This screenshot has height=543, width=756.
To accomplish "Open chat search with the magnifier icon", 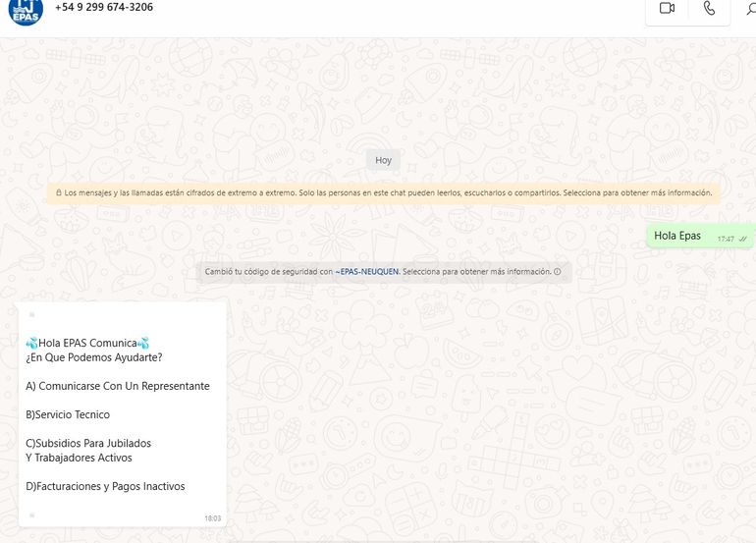I will 750,10.
